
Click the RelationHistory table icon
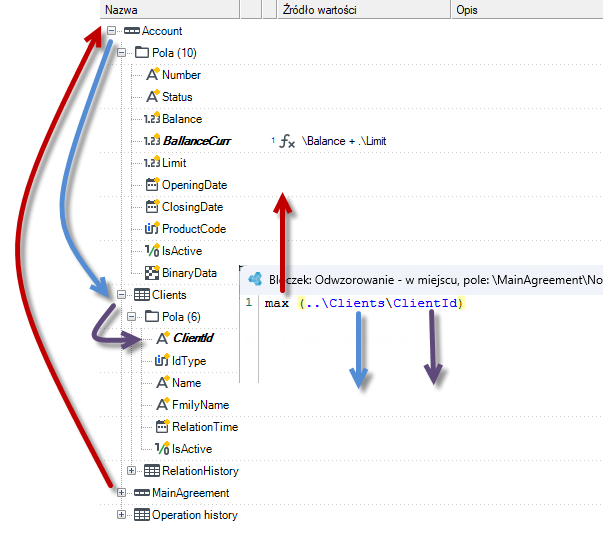point(152,471)
